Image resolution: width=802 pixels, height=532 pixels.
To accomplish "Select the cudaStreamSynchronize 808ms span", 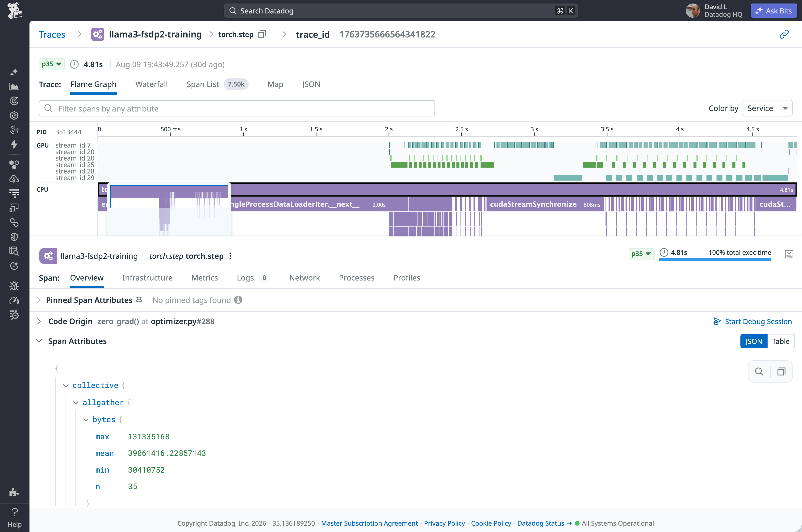I will click(x=545, y=204).
